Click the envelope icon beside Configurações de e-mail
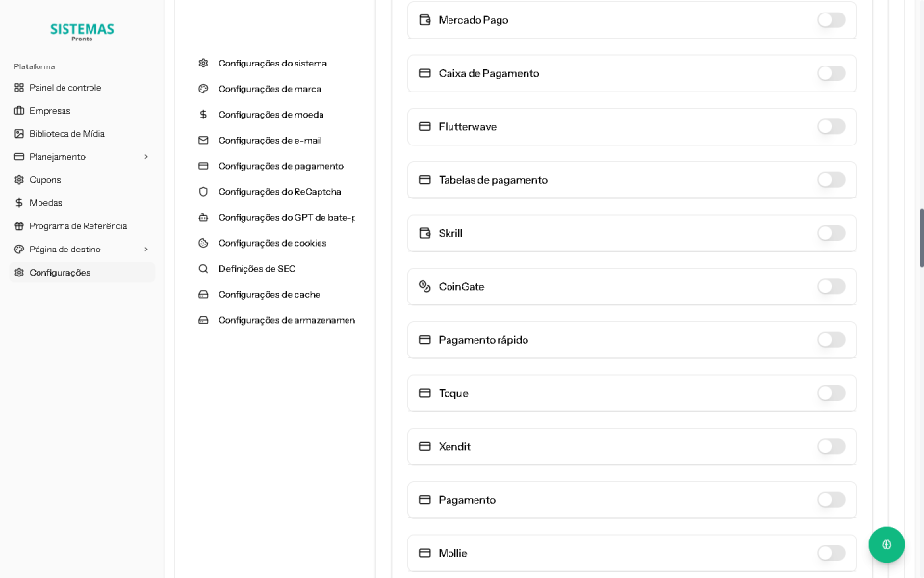 203,140
